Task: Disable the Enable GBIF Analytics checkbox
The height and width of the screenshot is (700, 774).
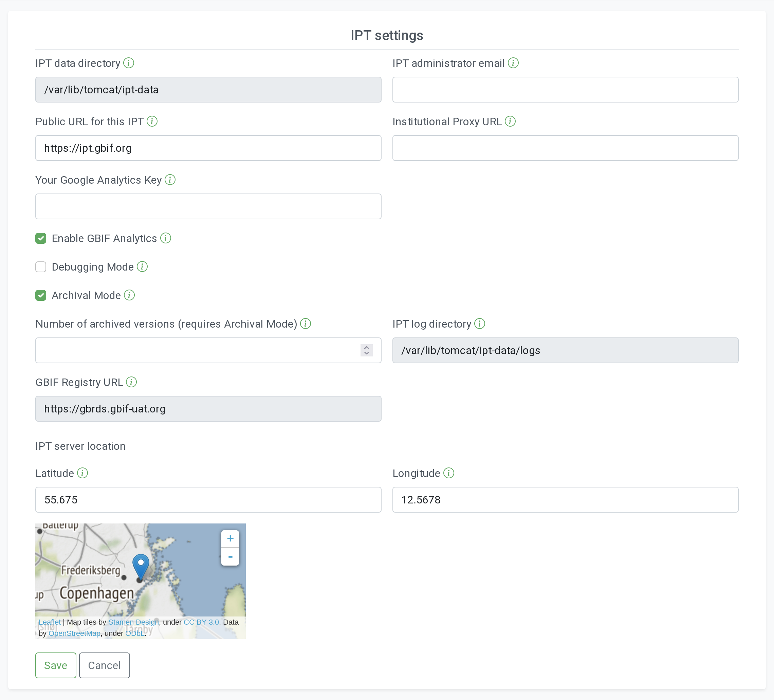Action: (41, 238)
